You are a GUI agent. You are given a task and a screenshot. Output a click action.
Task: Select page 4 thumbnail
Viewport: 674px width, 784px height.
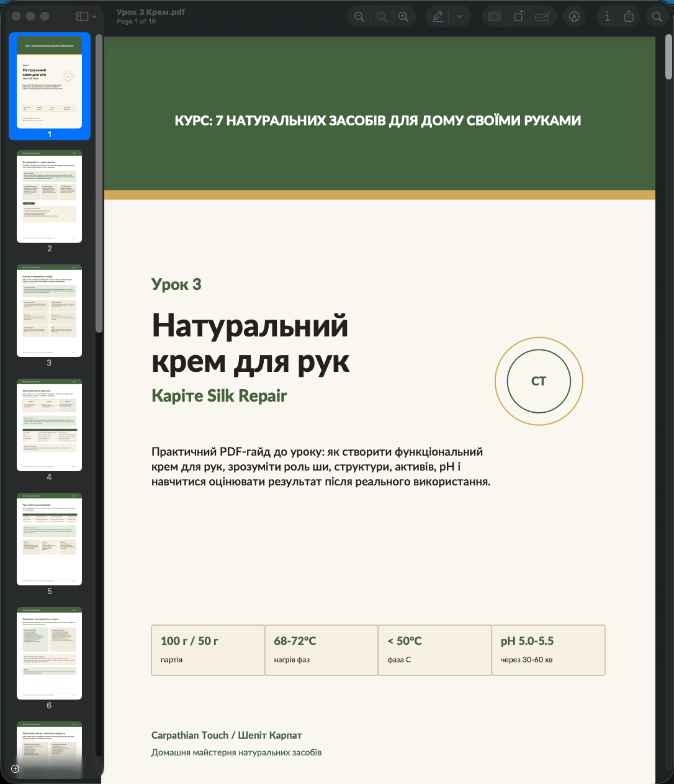[49, 425]
